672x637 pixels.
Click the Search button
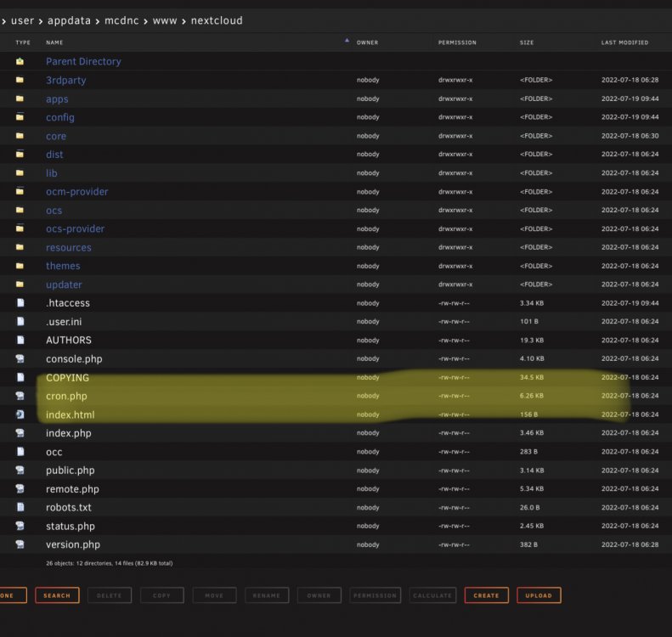[57, 595]
